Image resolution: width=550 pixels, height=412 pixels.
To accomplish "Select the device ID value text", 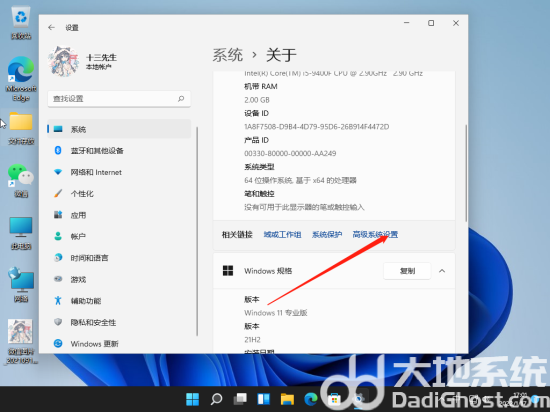I will [317, 127].
